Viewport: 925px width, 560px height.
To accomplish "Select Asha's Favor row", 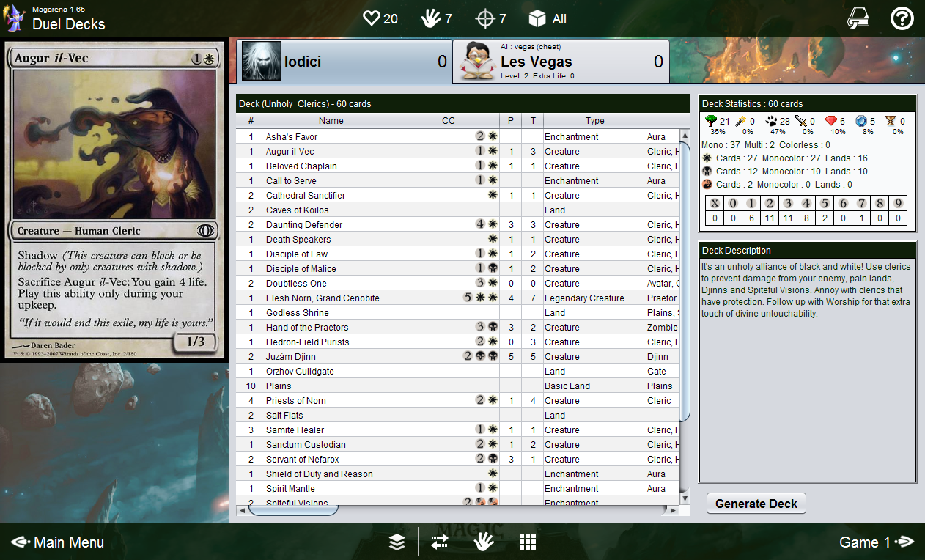I will tap(458, 136).
